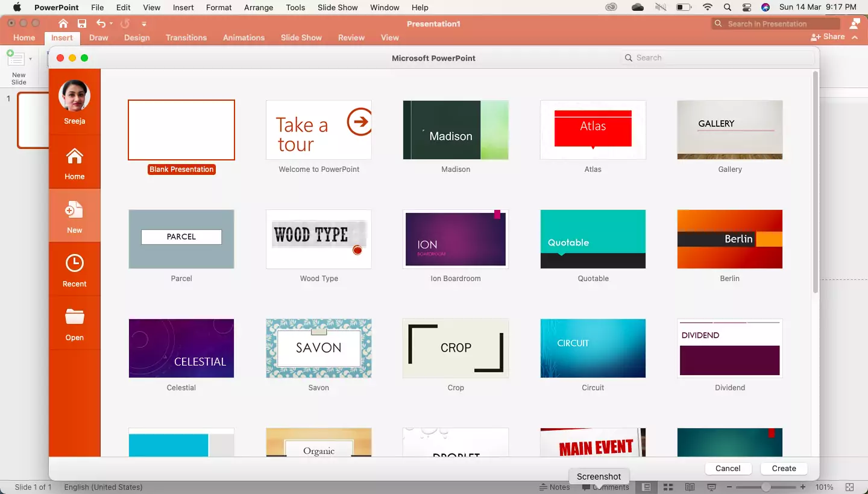The height and width of the screenshot is (494, 868).
Task: Click the battery icon in the menu bar
Action: [x=684, y=7]
